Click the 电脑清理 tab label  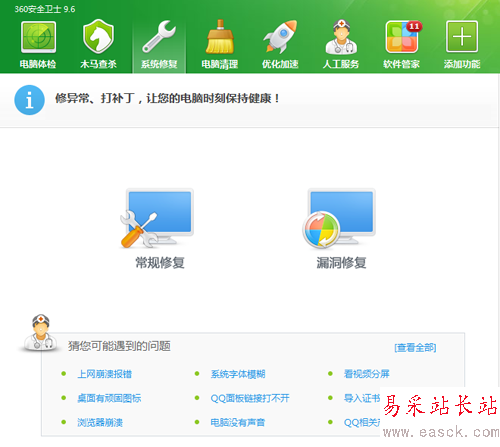click(220, 64)
